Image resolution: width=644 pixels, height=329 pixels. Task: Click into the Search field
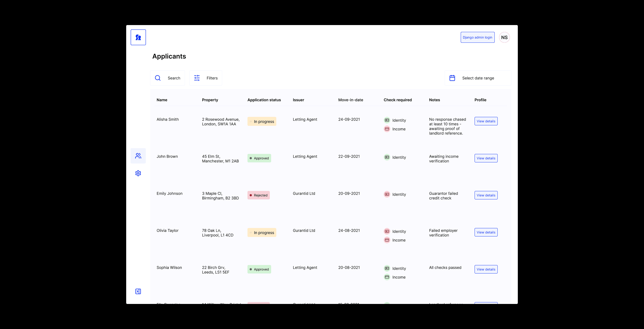[x=174, y=78]
